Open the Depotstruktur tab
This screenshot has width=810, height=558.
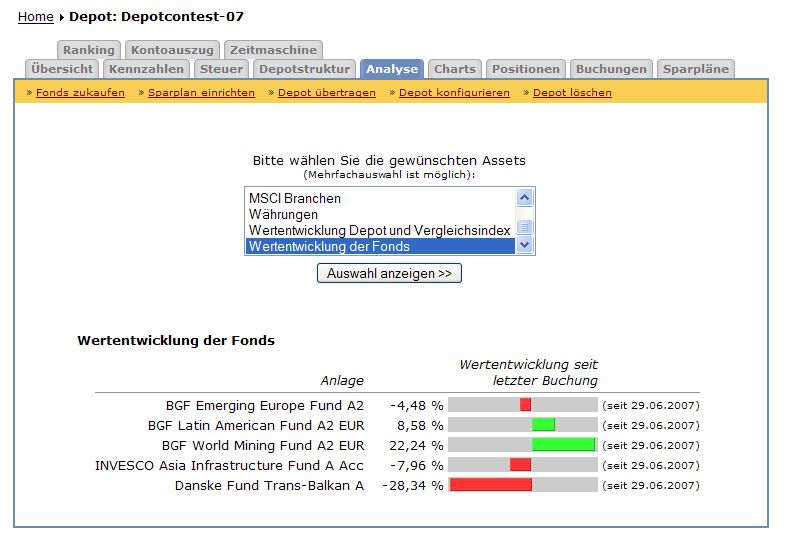(x=304, y=69)
